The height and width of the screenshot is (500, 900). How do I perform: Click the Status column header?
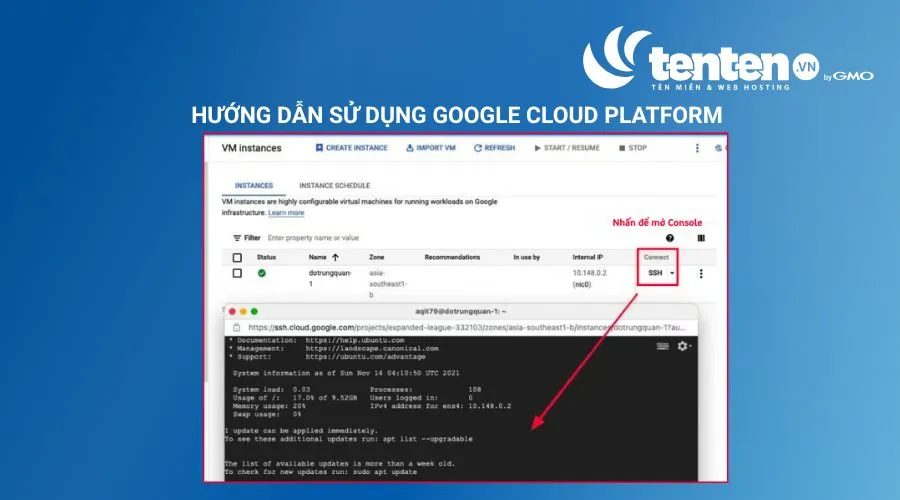(x=266, y=257)
